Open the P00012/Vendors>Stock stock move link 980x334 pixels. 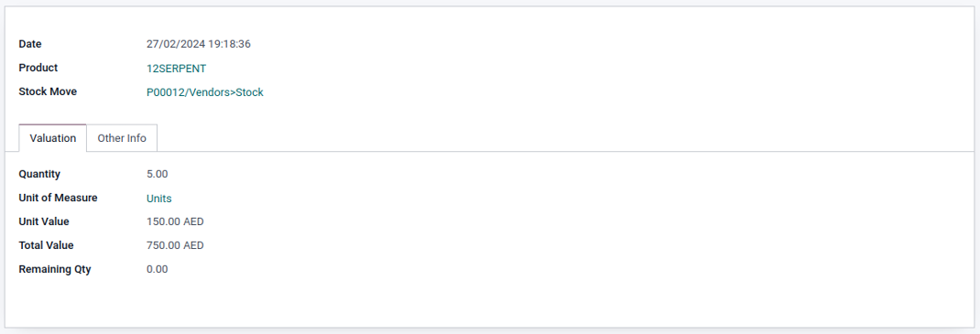[205, 92]
